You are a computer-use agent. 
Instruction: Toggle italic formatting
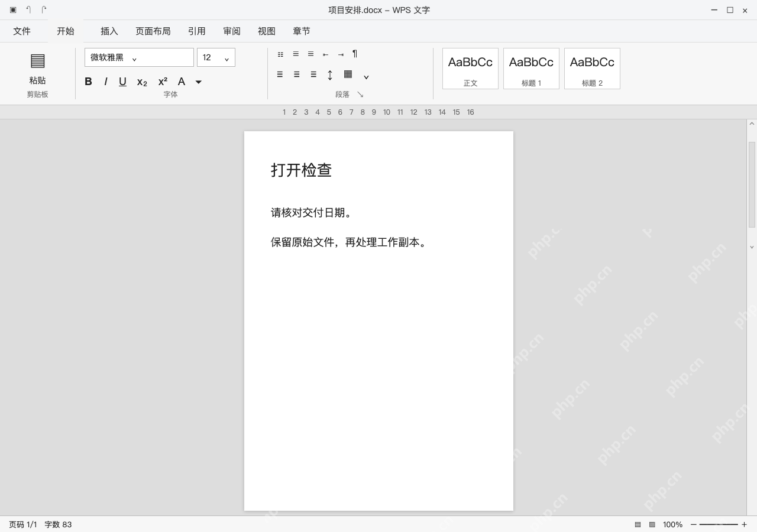pos(106,82)
